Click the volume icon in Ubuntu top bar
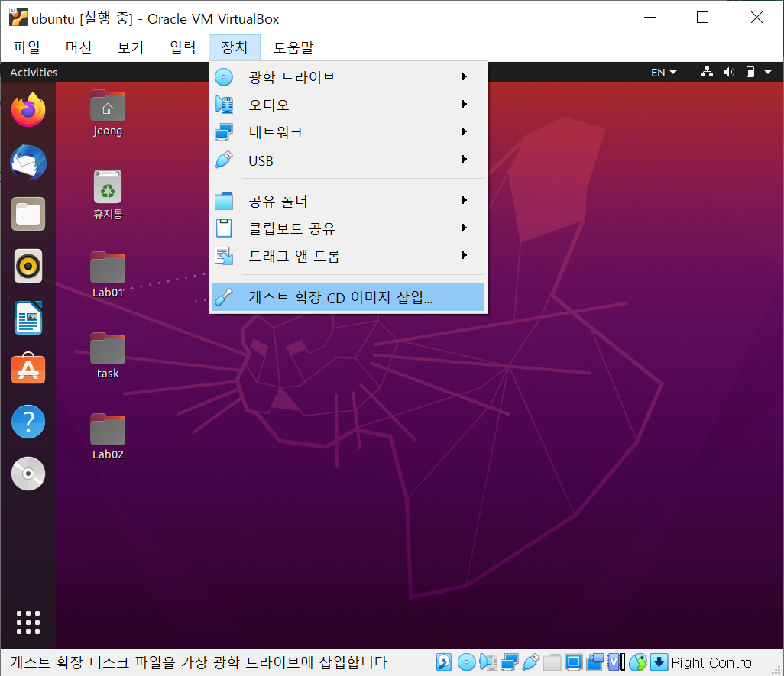Image resolution: width=784 pixels, height=676 pixels. click(728, 73)
